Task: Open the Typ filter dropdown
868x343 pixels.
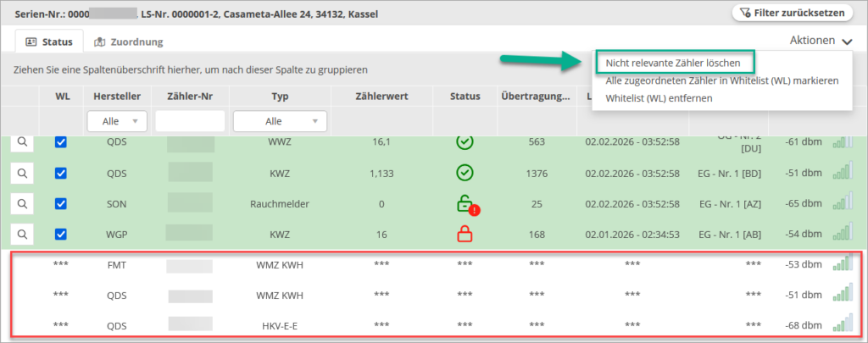Action: [x=280, y=121]
